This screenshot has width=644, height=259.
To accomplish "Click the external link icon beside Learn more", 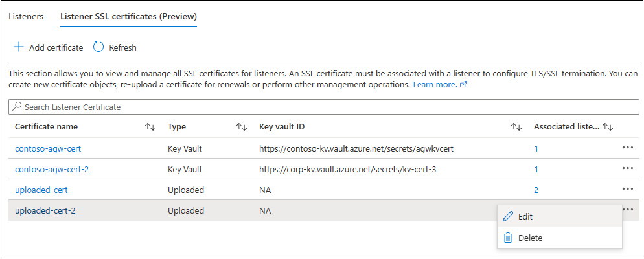I will click(x=463, y=85).
